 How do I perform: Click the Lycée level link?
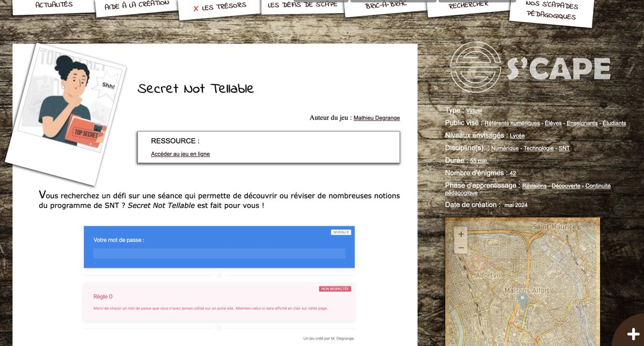point(517,136)
